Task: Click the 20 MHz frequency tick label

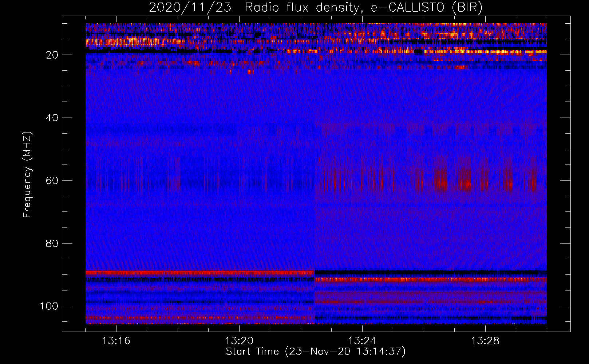Action: (x=52, y=55)
